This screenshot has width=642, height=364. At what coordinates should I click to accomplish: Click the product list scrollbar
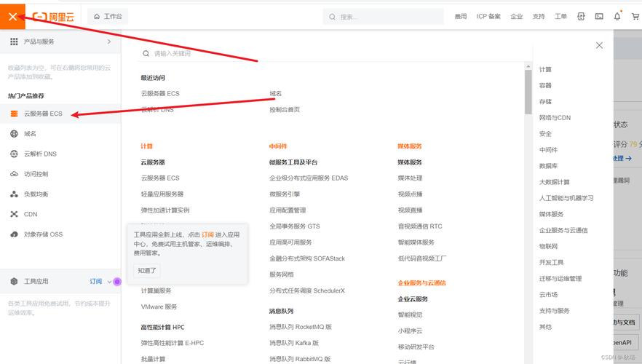528,92
